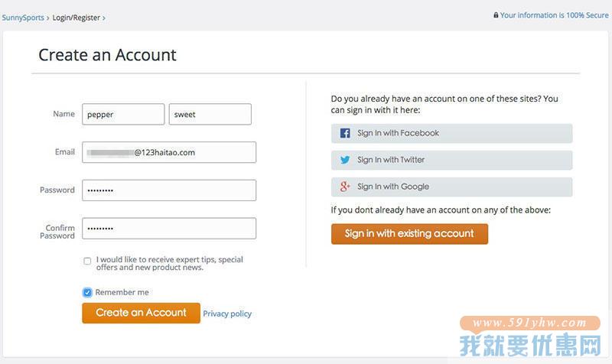Click the chevron after Login/Register

(104, 18)
